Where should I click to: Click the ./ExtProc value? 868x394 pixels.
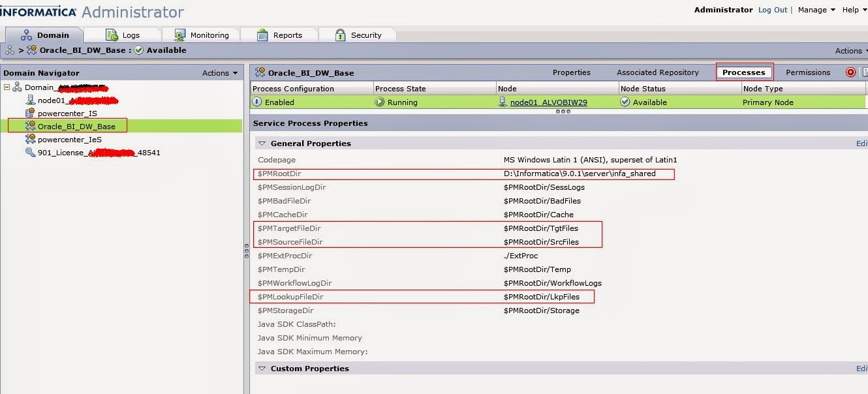point(521,256)
